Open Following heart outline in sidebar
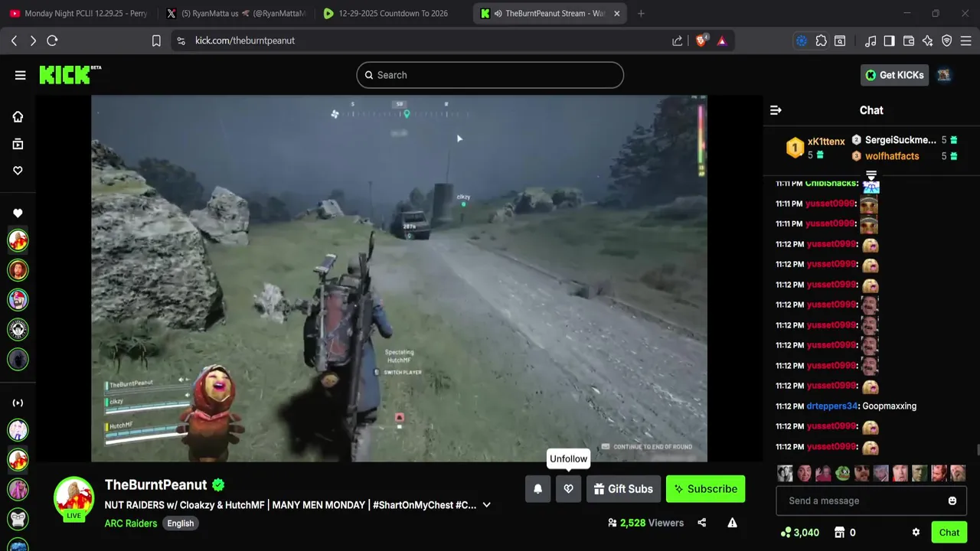Screen dimensions: 980x551 click(18, 171)
